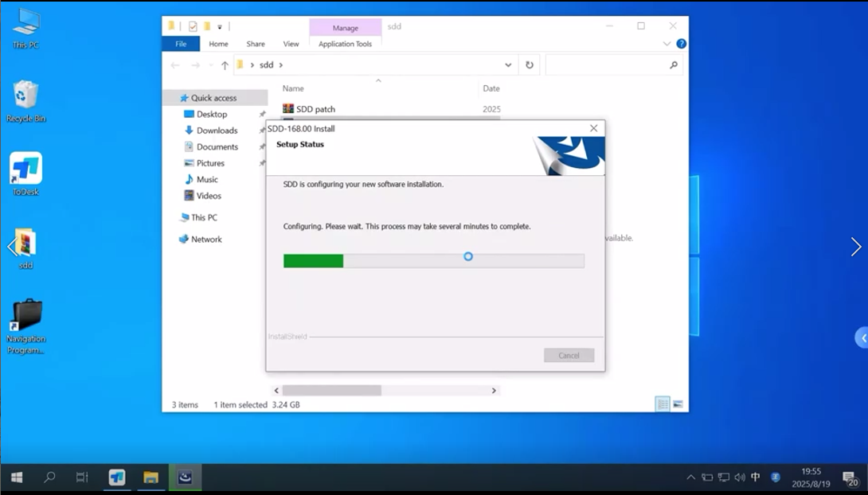Refresh the sdd folder view

pyautogui.click(x=530, y=65)
